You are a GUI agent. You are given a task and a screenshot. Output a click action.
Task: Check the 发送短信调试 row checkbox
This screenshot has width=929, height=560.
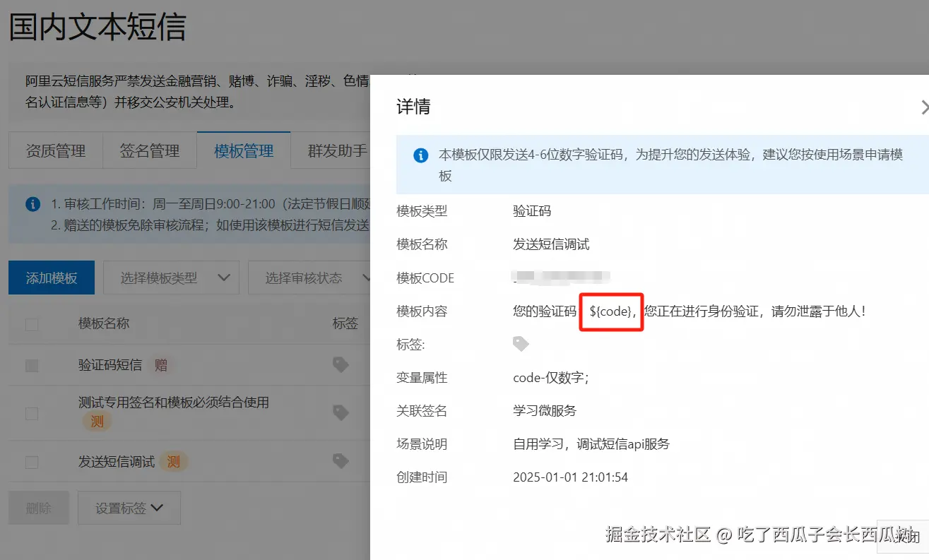point(32,463)
